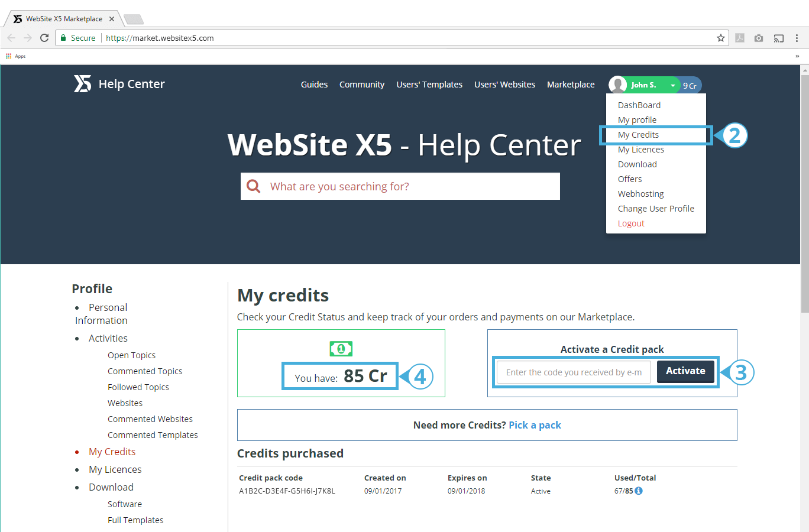Open the Full Templates sidebar link
The width and height of the screenshot is (809, 532).
coord(135,520)
